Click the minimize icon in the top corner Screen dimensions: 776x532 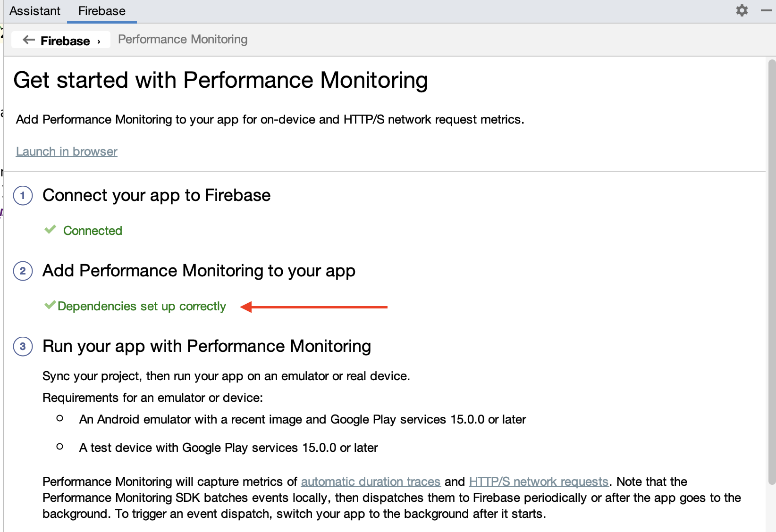coord(767,11)
